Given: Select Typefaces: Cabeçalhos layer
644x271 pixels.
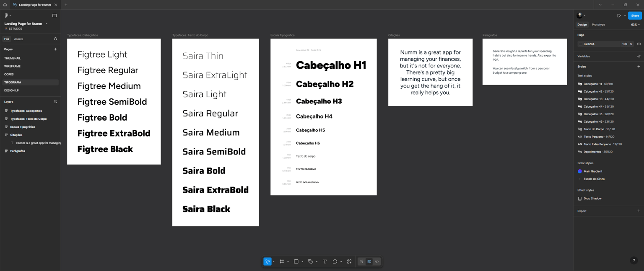Looking at the screenshot, I should click(26, 111).
